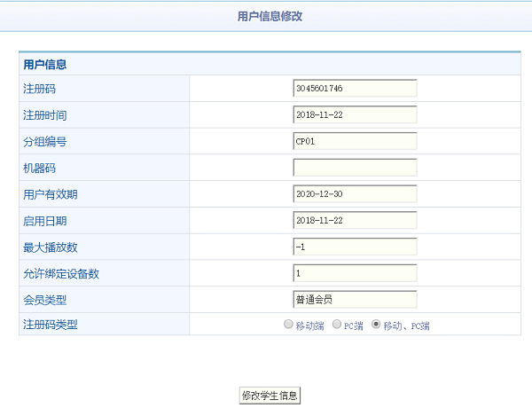Click the 会员类型 field showing 普通会员
This screenshot has width=532, height=416.
point(355,300)
